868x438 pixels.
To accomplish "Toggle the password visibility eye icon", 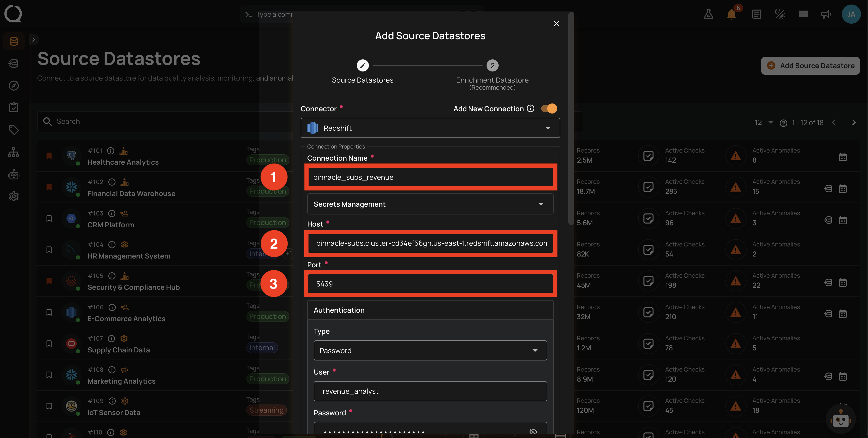I will pyautogui.click(x=533, y=432).
